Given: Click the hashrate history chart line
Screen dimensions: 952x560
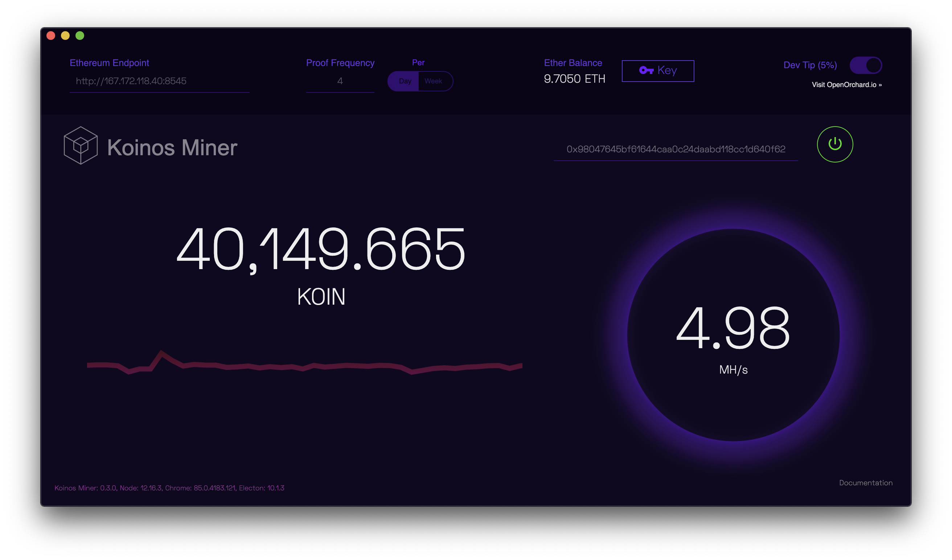Looking at the screenshot, I should pos(302,366).
